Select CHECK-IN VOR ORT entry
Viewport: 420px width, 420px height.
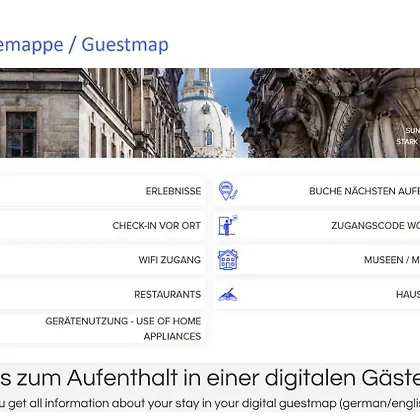point(102,225)
